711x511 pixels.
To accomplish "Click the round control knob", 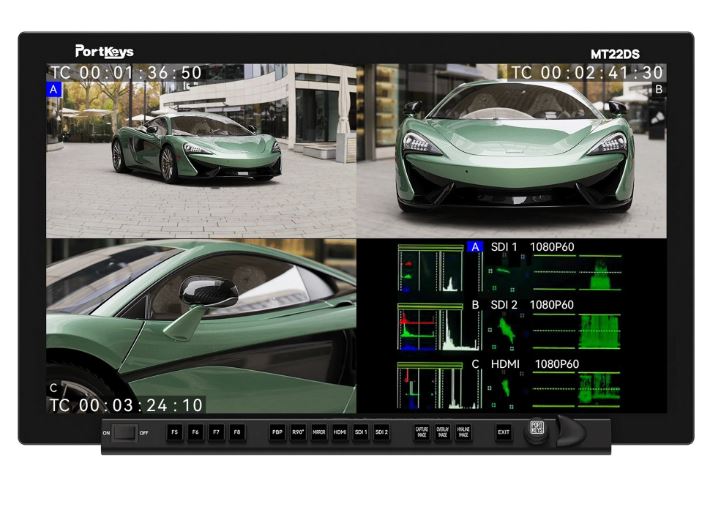I will click(539, 430).
